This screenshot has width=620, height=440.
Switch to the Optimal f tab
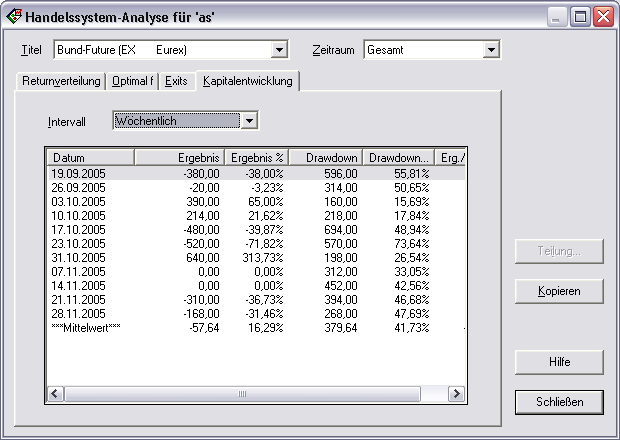click(132, 81)
